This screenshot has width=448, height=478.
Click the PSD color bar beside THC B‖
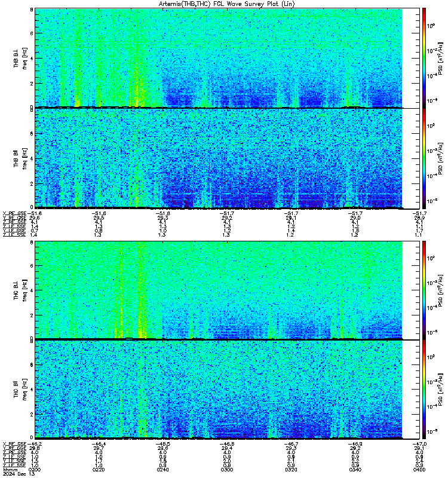[x=424, y=390]
